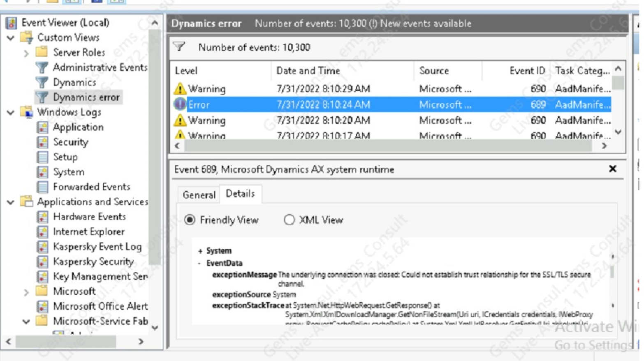Click the Forwarded Events log icon

(42, 187)
